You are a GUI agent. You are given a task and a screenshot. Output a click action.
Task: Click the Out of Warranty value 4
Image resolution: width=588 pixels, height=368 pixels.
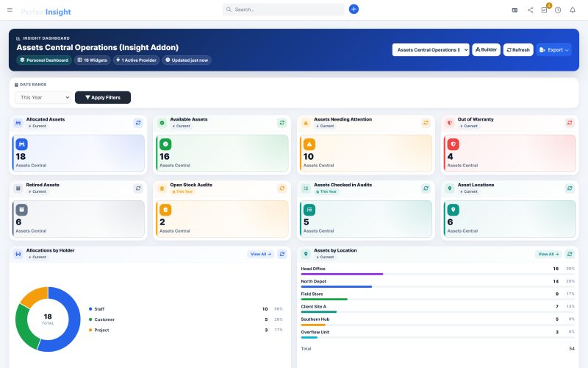coord(450,157)
